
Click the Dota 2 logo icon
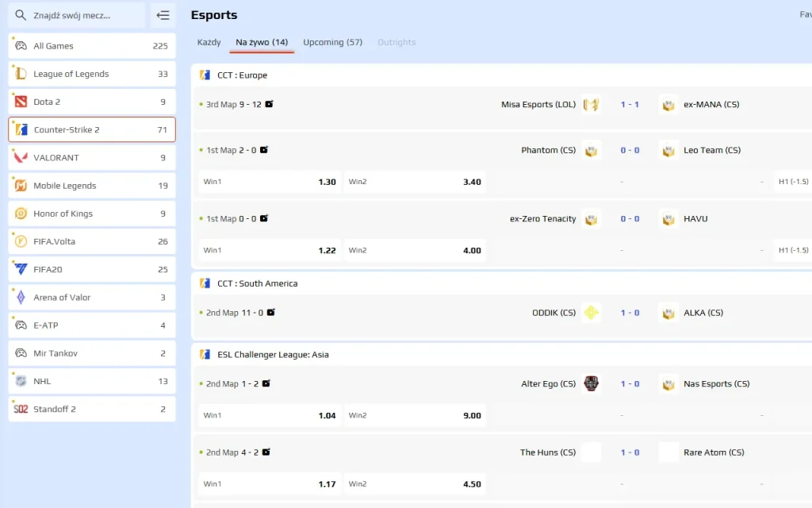click(21, 102)
